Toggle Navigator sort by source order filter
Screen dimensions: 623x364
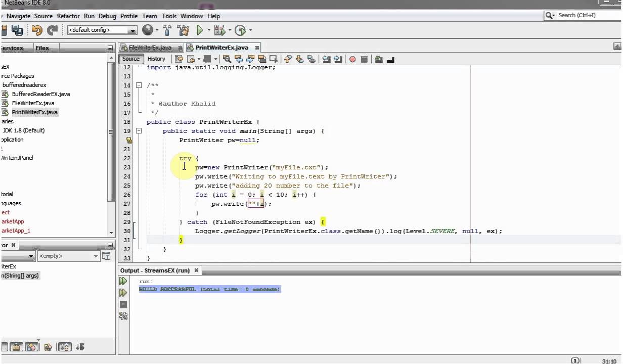pyautogui.click(x=79, y=347)
